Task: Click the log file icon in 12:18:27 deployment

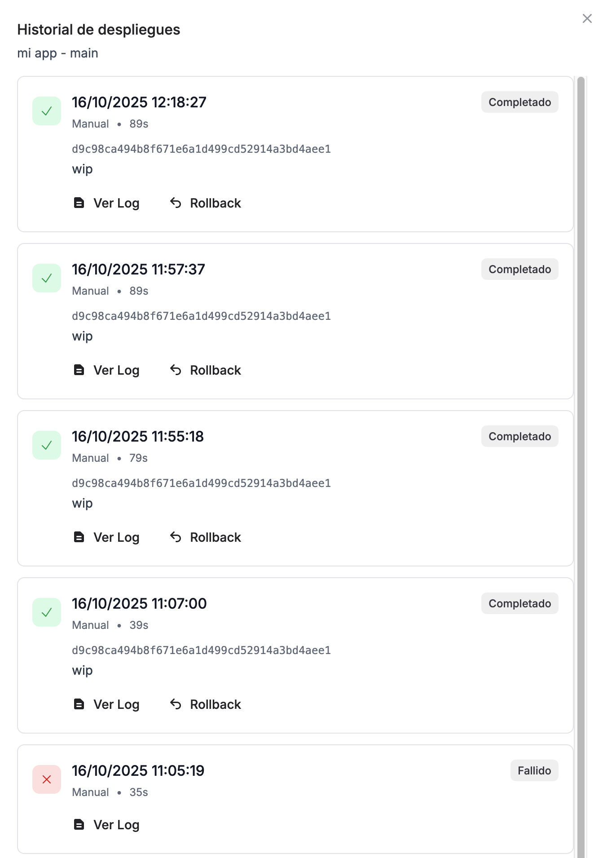Action: [79, 203]
